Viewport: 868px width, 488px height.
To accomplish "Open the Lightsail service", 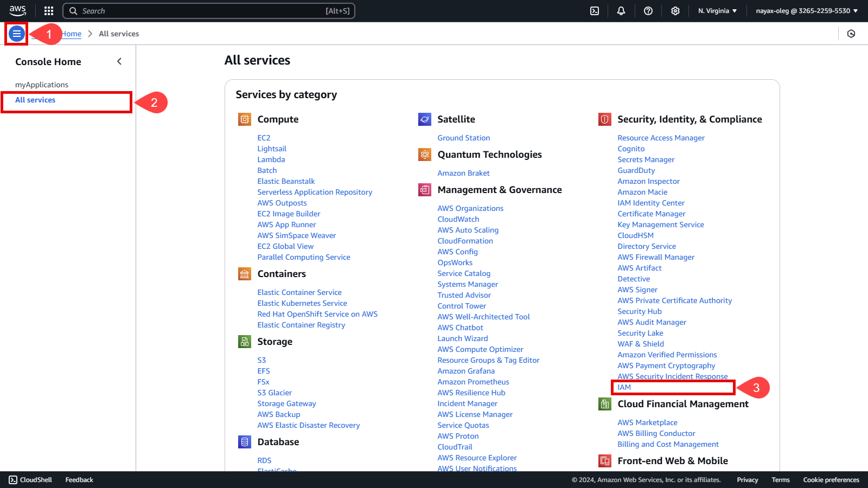I will [x=272, y=149].
